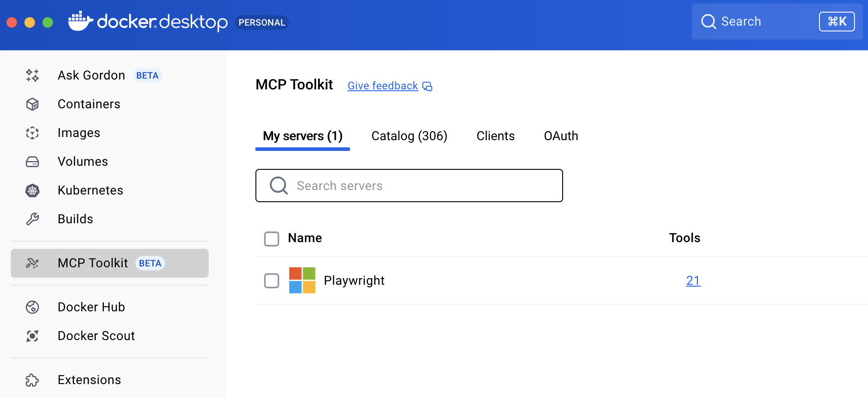
Task: Open the Clients tab
Action: pyautogui.click(x=496, y=136)
